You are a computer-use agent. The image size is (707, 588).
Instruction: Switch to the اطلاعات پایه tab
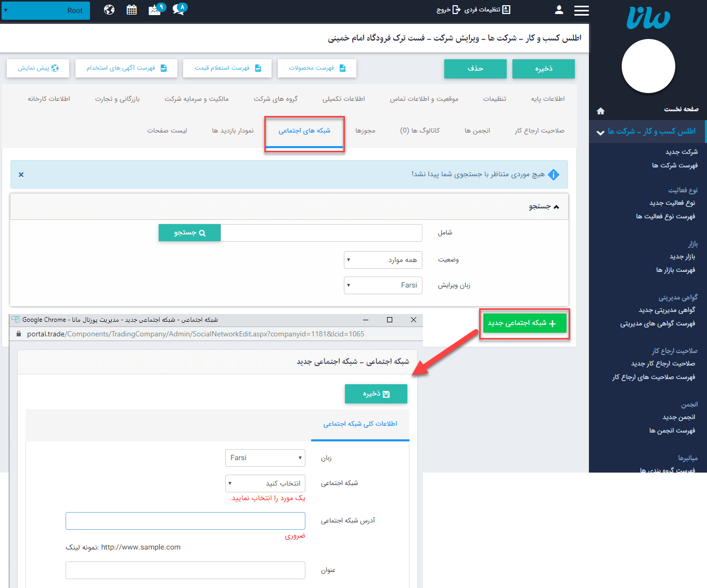pyautogui.click(x=548, y=99)
